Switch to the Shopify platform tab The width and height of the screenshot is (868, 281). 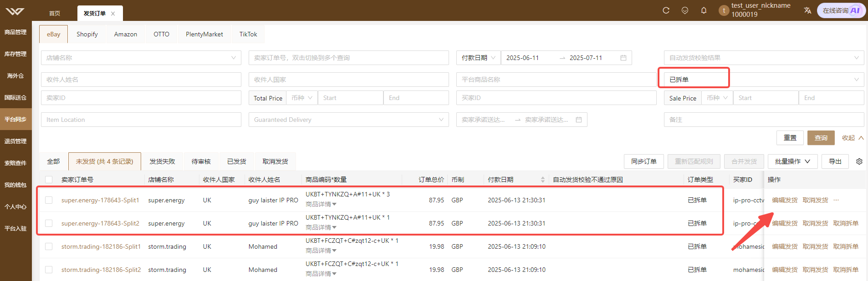(x=87, y=34)
